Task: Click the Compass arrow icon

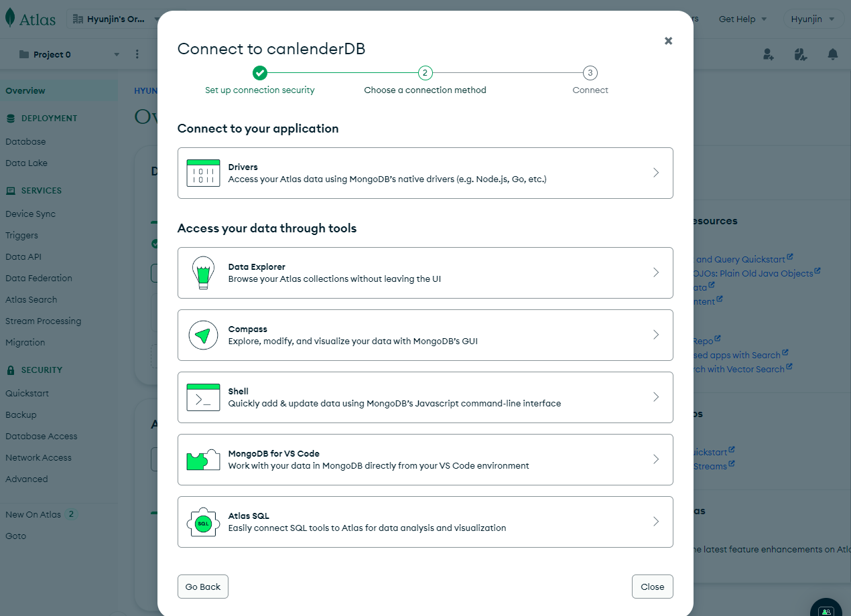Action: (x=203, y=335)
